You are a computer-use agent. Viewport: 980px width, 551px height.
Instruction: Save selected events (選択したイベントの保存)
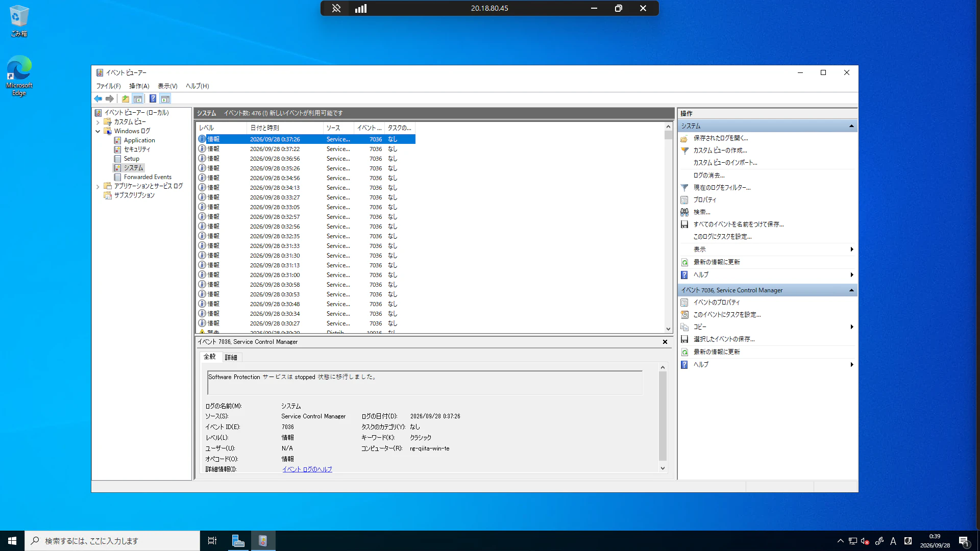tap(724, 339)
